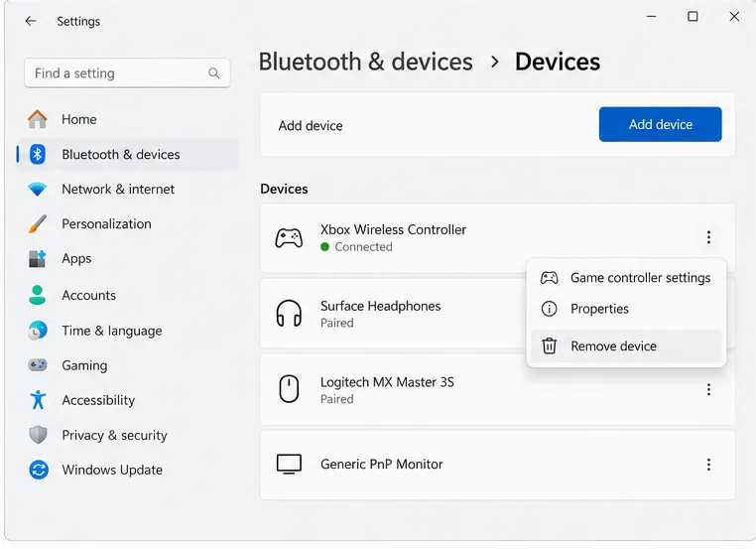Open more options for Xbox Wireless Controller
Screen dimensions: 756x549
coord(708,237)
